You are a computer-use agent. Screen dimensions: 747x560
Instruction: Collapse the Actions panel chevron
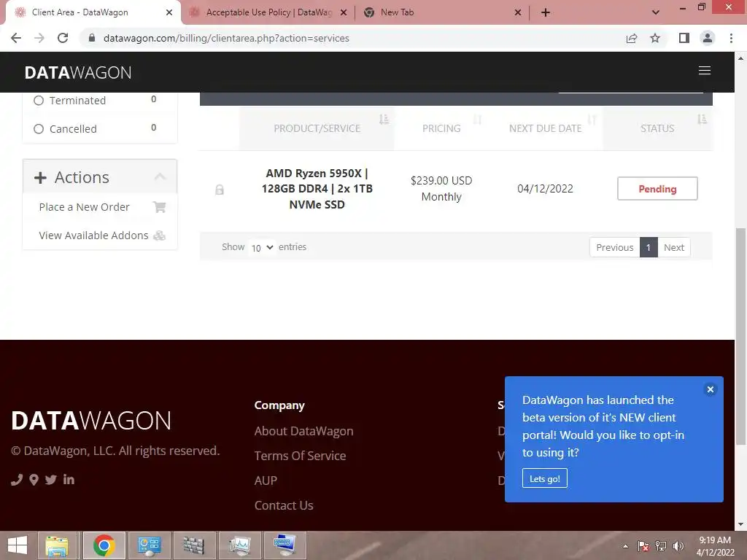pos(160,176)
